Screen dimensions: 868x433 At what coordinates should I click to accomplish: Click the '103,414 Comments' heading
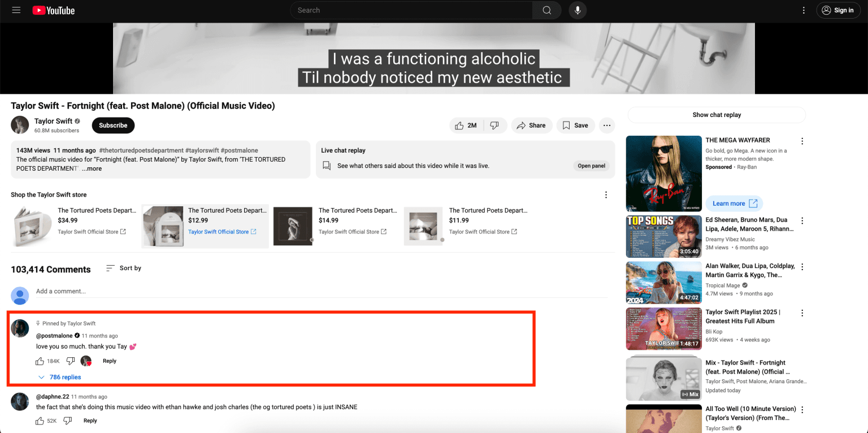coord(51,270)
